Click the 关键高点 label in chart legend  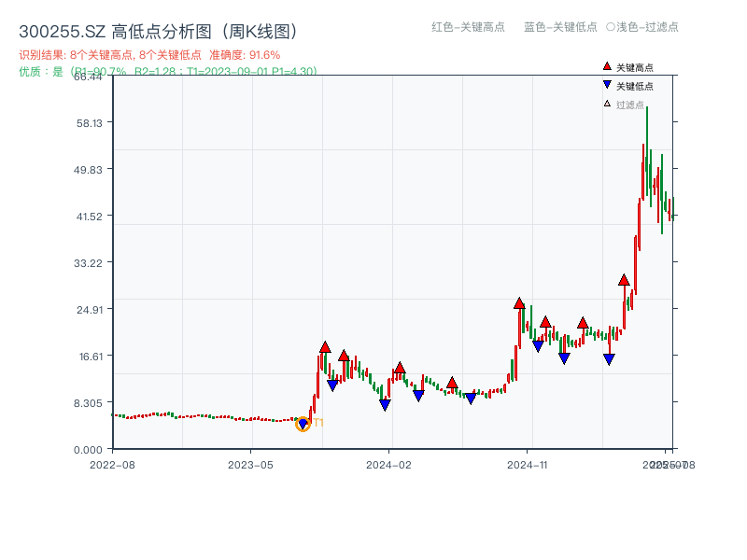(x=635, y=67)
